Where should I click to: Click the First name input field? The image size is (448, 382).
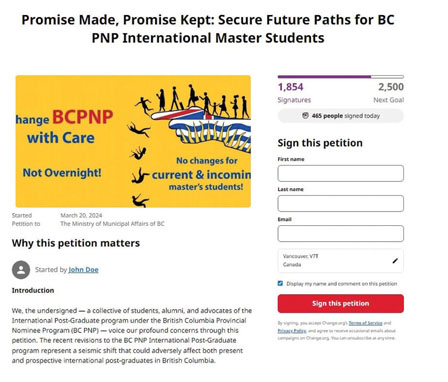point(341,173)
